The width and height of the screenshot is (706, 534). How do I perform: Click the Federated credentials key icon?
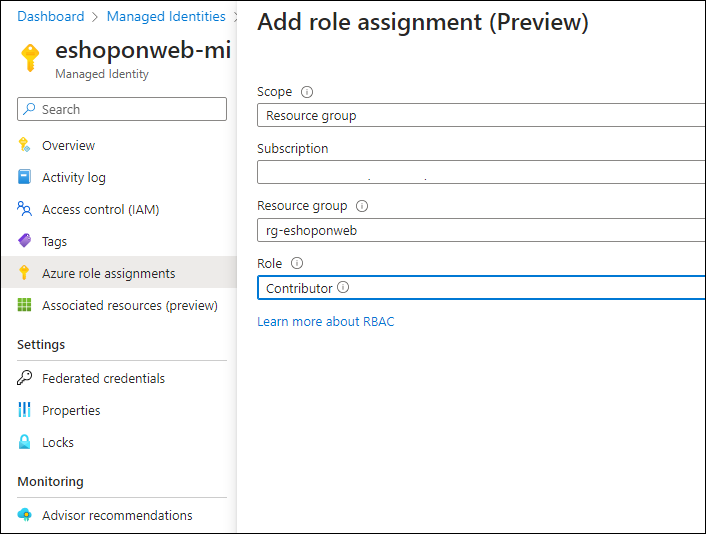coord(24,378)
